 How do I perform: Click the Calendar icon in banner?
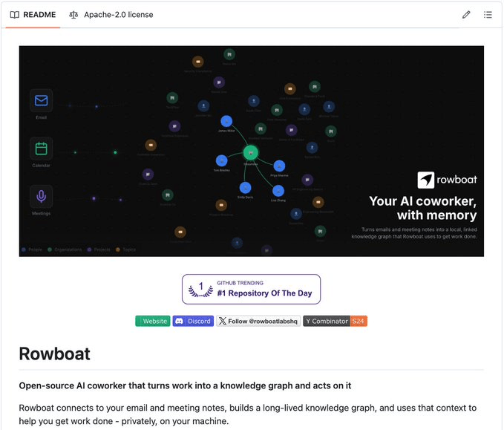click(x=41, y=149)
